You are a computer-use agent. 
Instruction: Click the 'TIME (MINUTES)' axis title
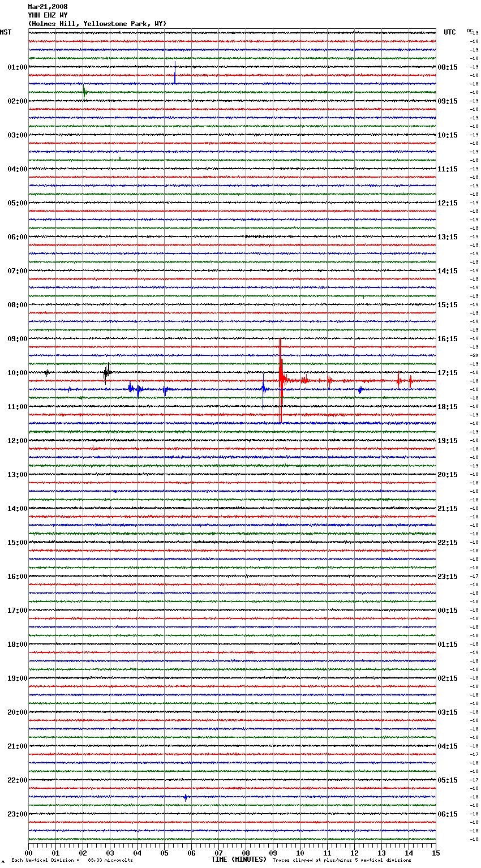(x=239, y=860)
